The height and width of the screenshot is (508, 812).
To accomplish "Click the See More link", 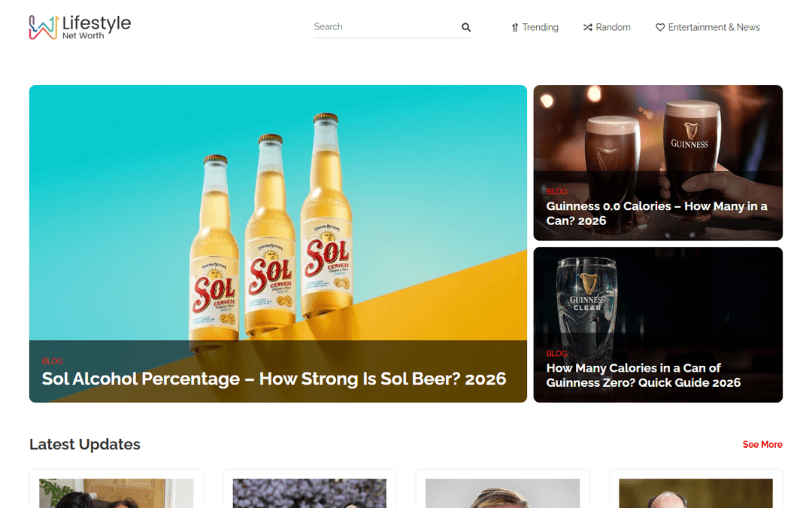I will tap(762, 445).
